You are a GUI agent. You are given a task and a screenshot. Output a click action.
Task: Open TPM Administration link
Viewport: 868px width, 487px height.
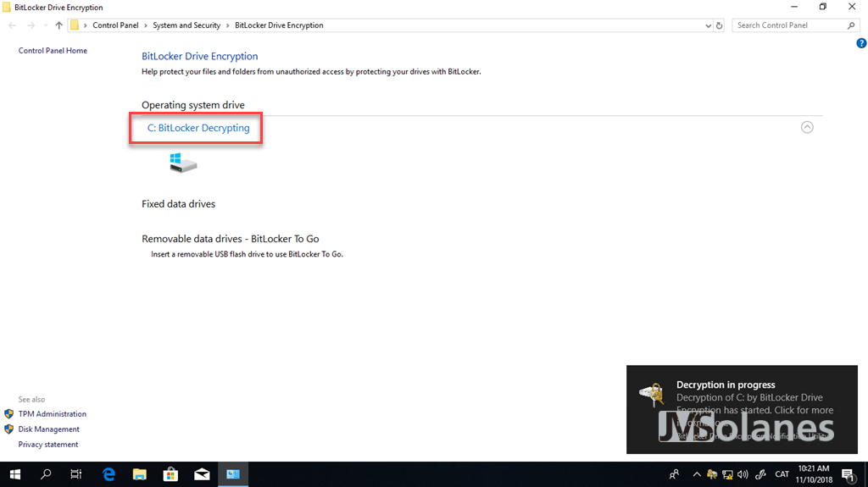coord(52,414)
